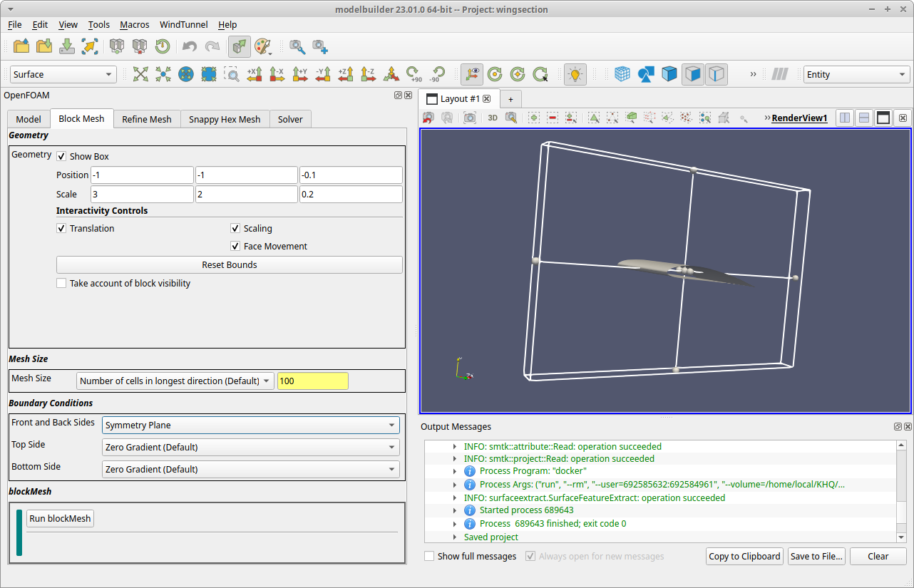Click the find data magnifier camera icon
914x588 pixels.
point(297,46)
